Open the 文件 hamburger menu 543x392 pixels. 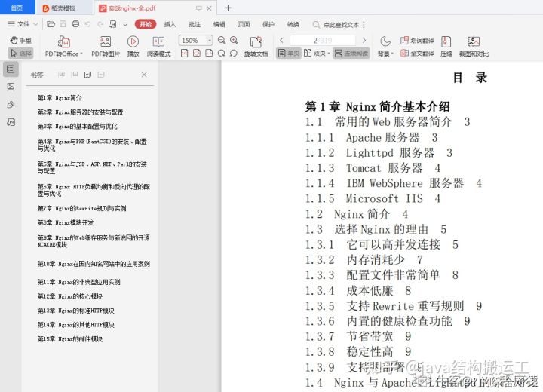[x=11, y=24]
